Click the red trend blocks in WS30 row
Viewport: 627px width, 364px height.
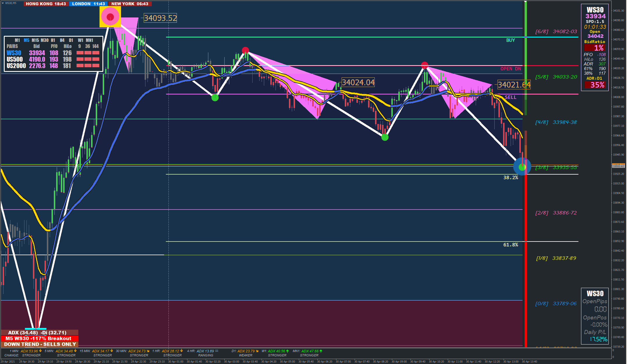point(88,53)
